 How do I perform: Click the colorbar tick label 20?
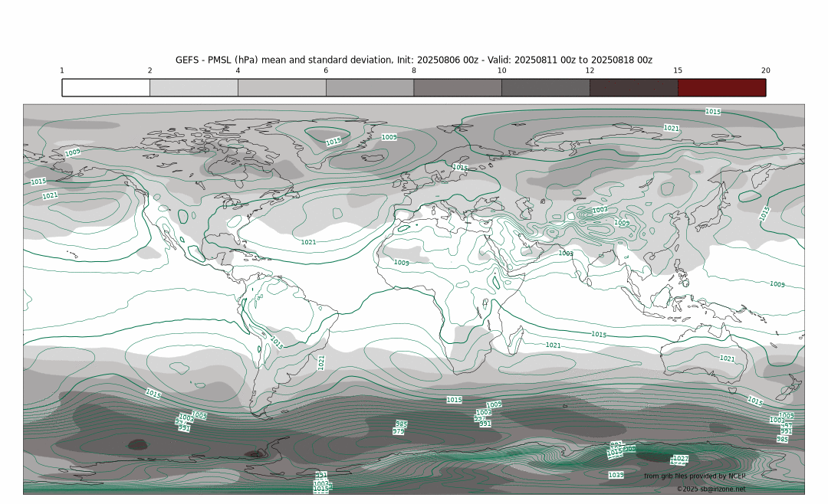pyautogui.click(x=765, y=70)
